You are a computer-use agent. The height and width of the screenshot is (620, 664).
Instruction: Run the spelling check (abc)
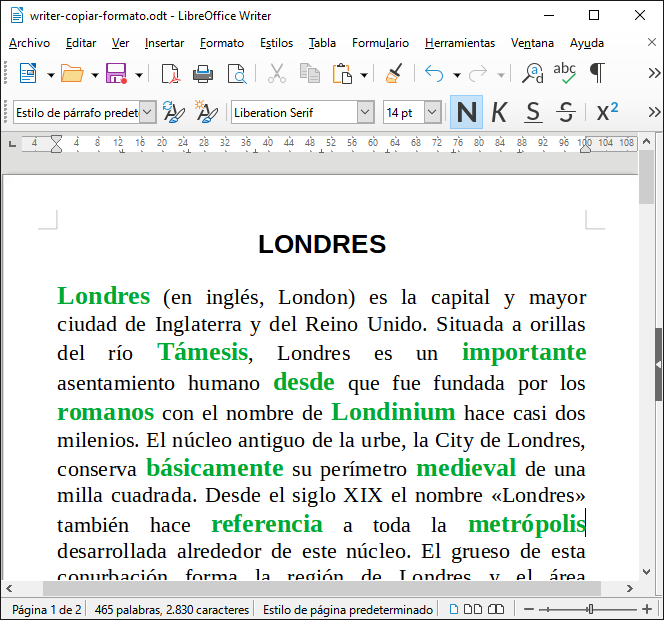coord(564,74)
